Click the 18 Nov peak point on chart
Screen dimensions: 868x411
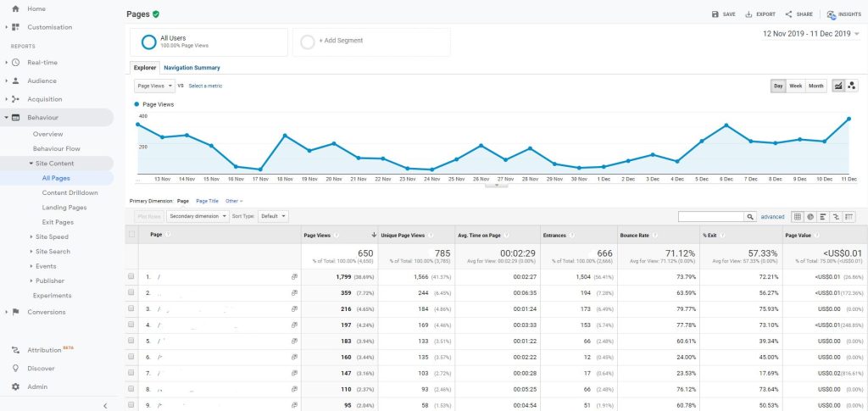[285, 135]
